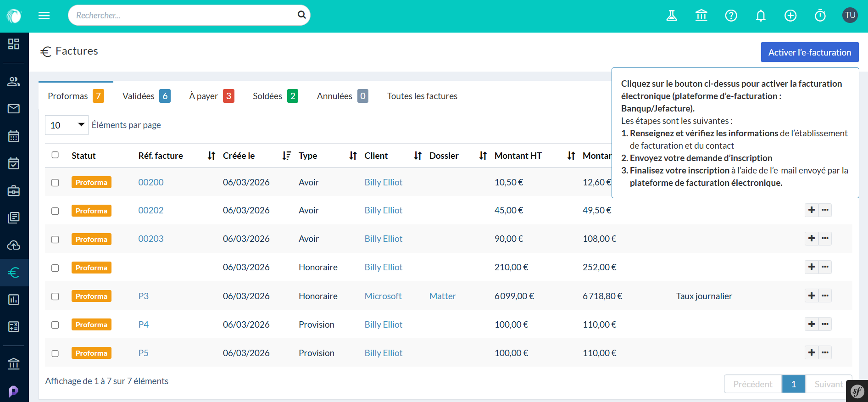
Task: Open the Microsoft client link
Action: click(383, 296)
